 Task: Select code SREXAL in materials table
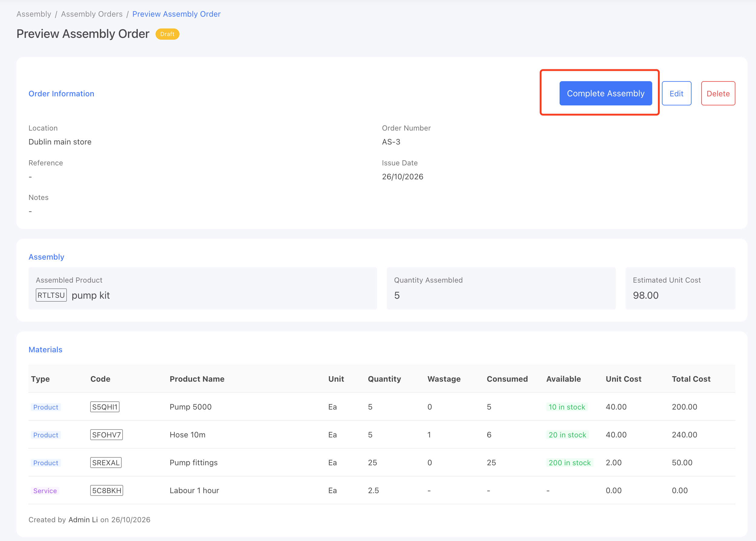(106, 462)
